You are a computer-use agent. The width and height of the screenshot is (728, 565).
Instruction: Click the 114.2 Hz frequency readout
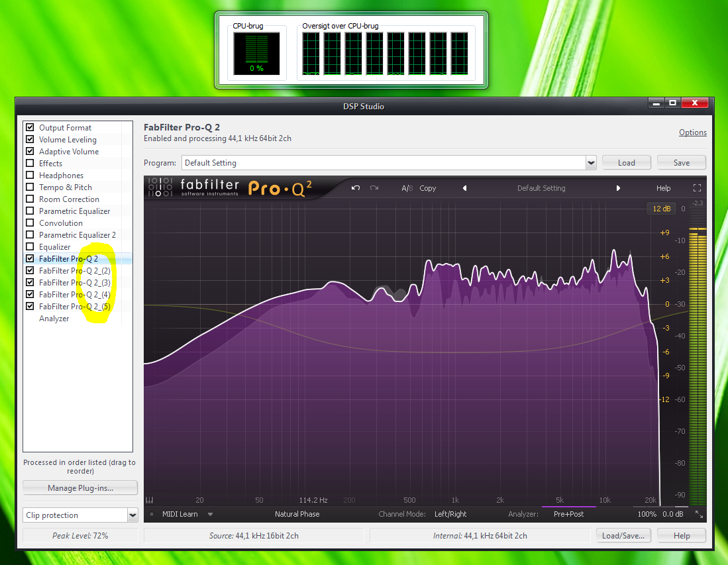[313, 500]
